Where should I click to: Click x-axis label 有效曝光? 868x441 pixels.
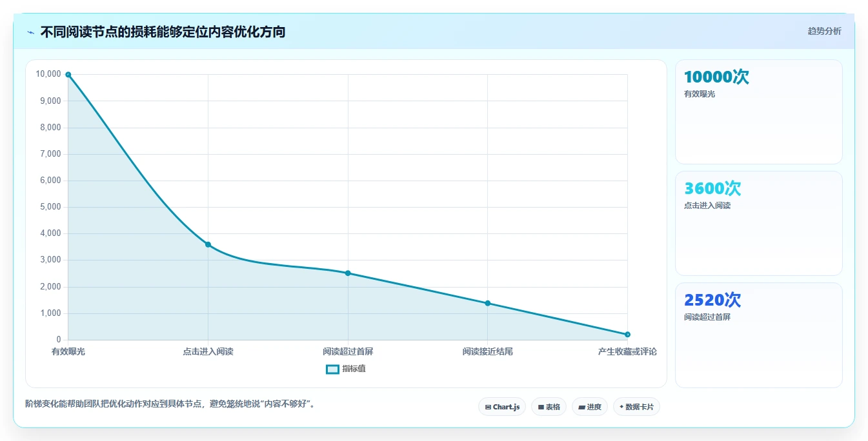click(x=68, y=351)
